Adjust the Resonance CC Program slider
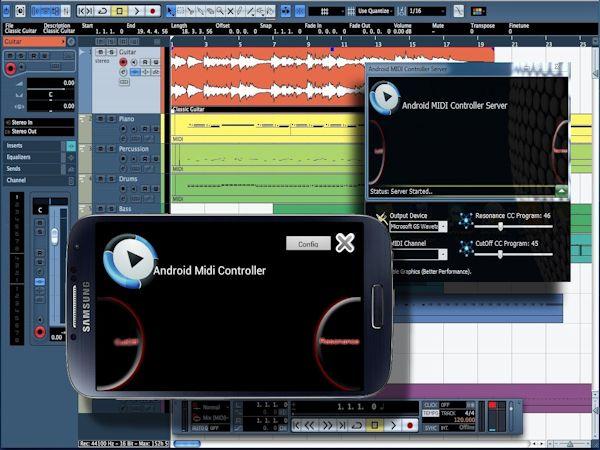Image resolution: width=600 pixels, height=450 pixels. [x=501, y=227]
